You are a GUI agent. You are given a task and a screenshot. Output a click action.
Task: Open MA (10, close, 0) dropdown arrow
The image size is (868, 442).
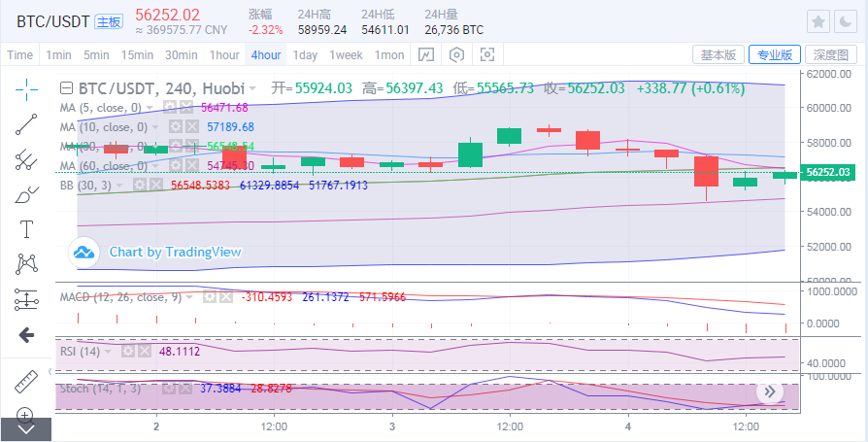[155, 127]
